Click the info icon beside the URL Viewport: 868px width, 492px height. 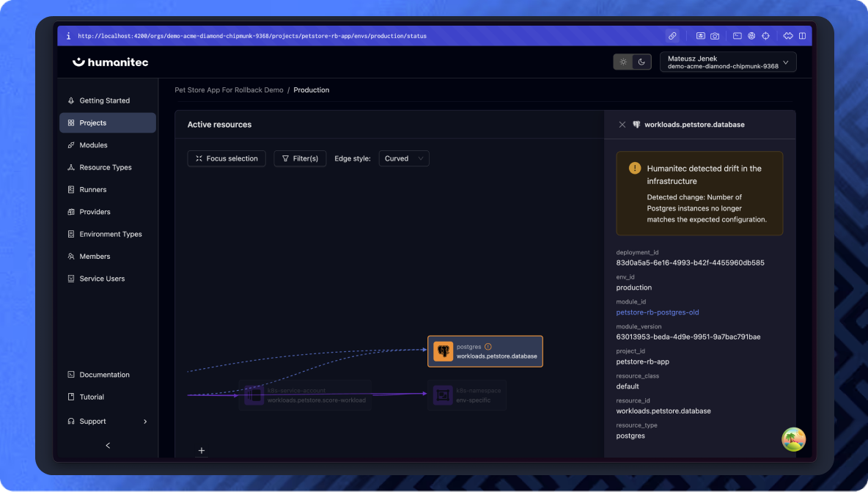click(69, 36)
